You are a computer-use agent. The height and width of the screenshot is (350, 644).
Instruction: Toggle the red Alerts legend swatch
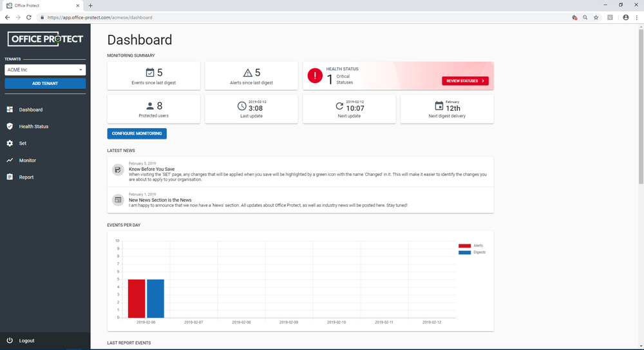[x=464, y=246]
